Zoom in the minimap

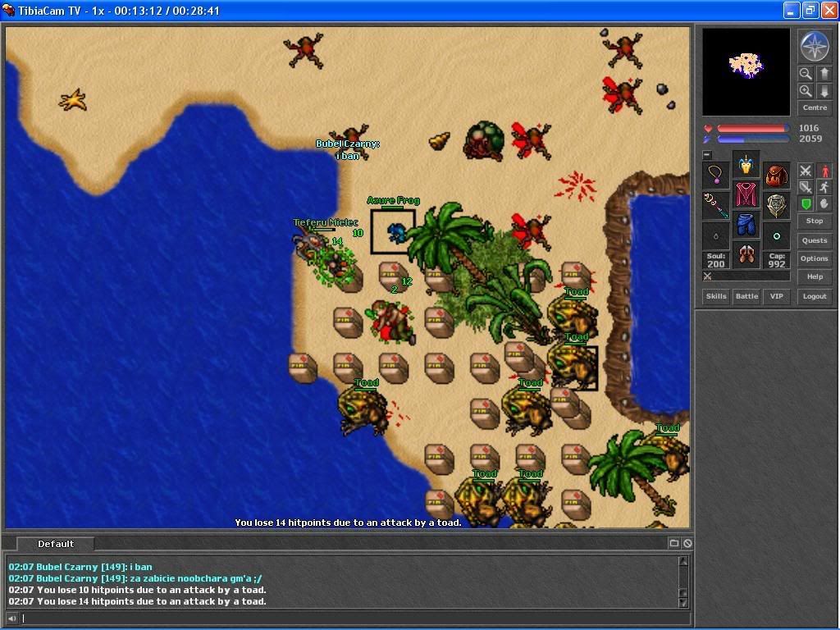tap(806, 90)
